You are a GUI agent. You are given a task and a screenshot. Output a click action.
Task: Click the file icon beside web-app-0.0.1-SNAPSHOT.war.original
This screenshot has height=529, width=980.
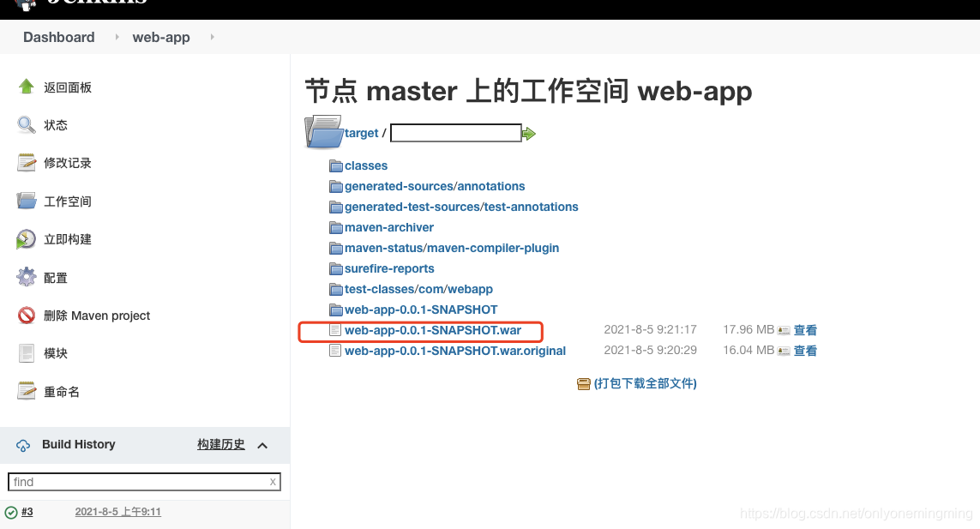(335, 351)
